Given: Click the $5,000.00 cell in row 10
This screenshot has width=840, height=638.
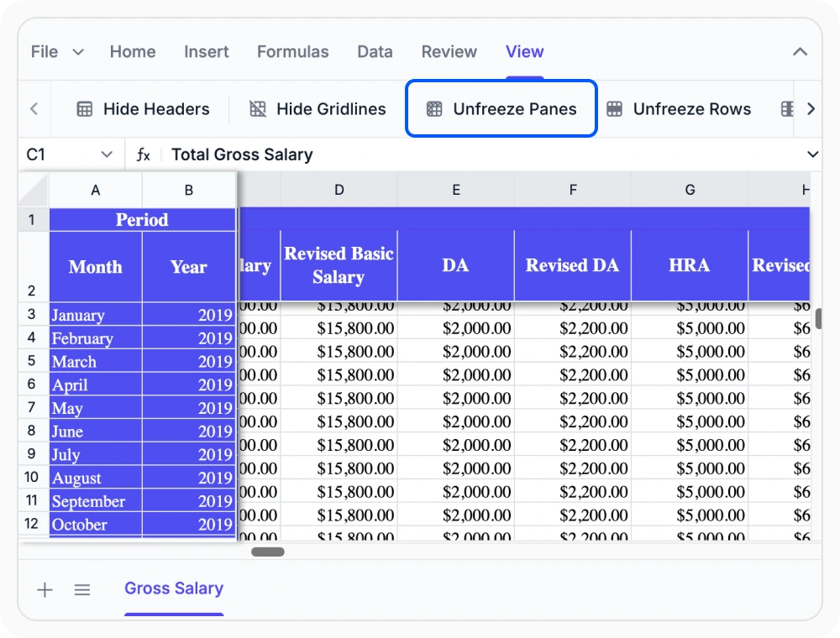Looking at the screenshot, I should pyautogui.click(x=690, y=468).
